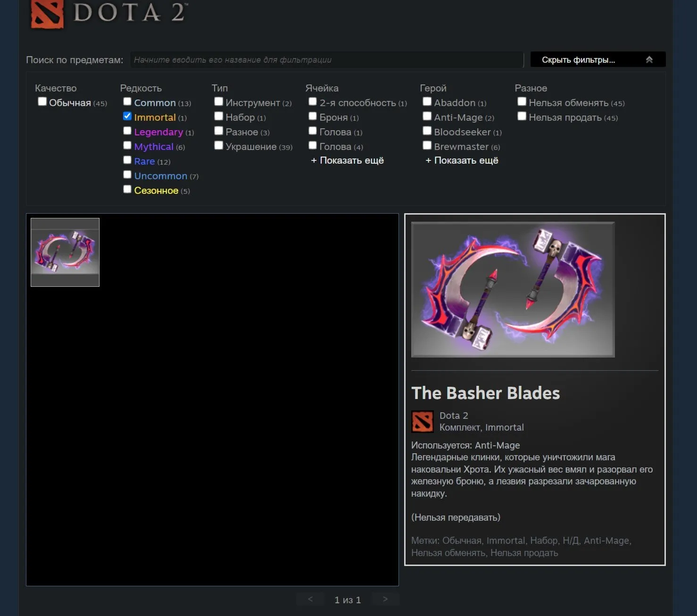Tick the Сезонное rarity checkbox
This screenshot has height=616, width=697.
tap(127, 189)
